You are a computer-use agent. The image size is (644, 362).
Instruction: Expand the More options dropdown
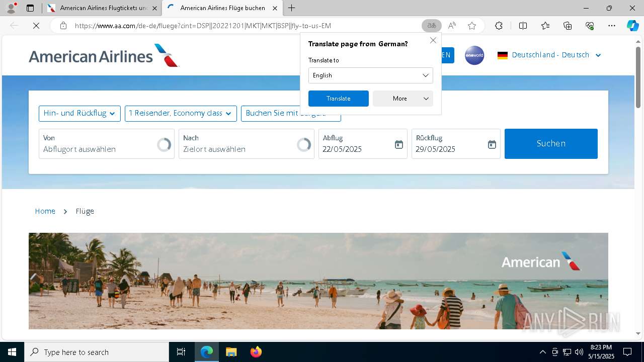point(403,99)
